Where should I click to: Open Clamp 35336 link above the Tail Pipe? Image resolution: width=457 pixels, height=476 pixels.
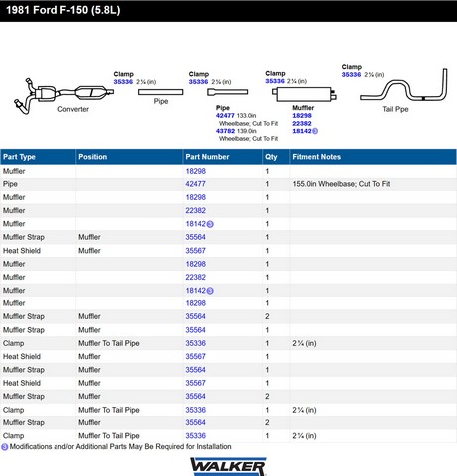(351, 75)
